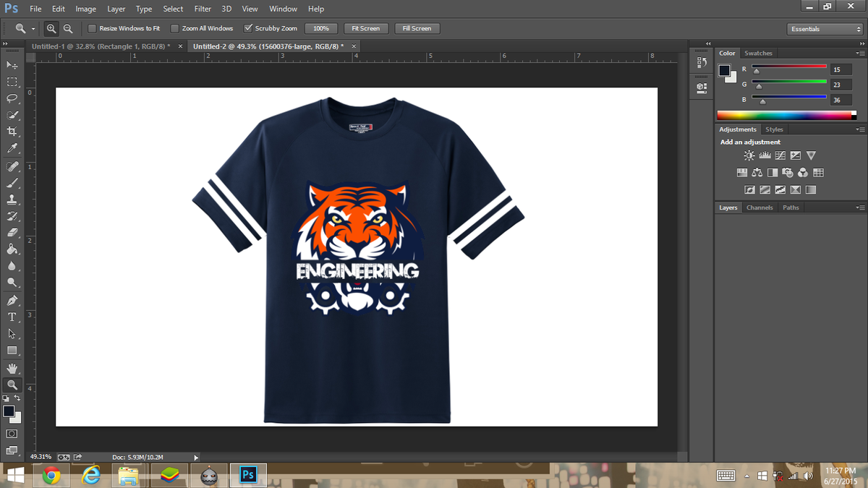Adjust the red R slider handle
Screen dimensions: 868x488
757,72
